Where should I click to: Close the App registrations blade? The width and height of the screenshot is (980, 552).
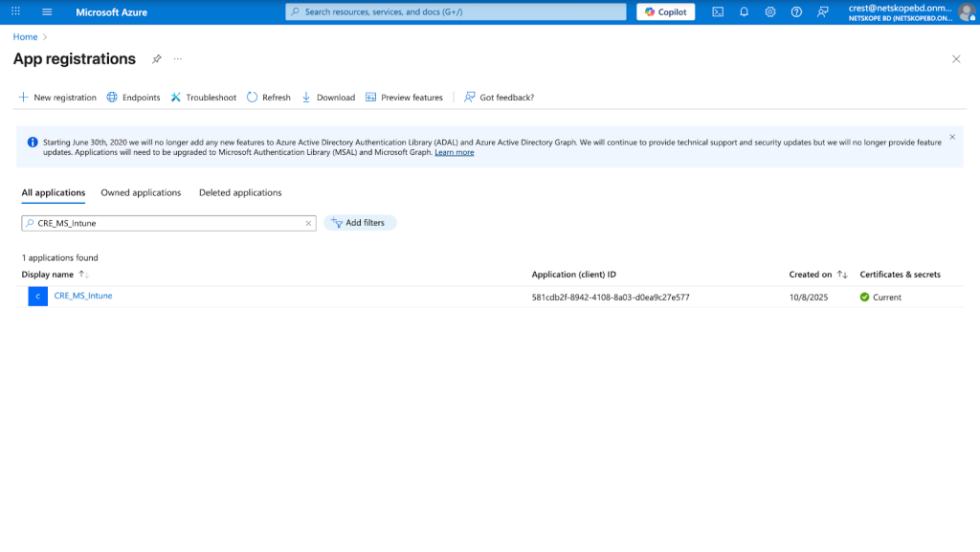coord(956,58)
